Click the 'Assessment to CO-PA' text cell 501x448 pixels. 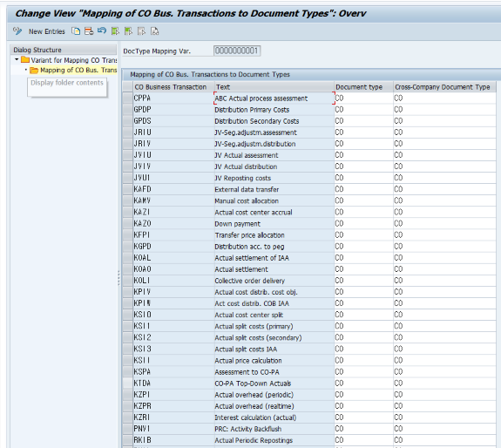click(274, 371)
